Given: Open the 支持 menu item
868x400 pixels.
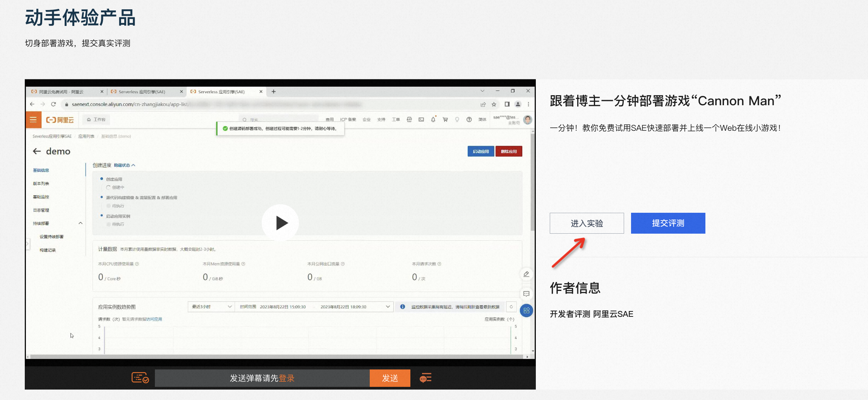Looking at the screenshot, I should (381, 120).
